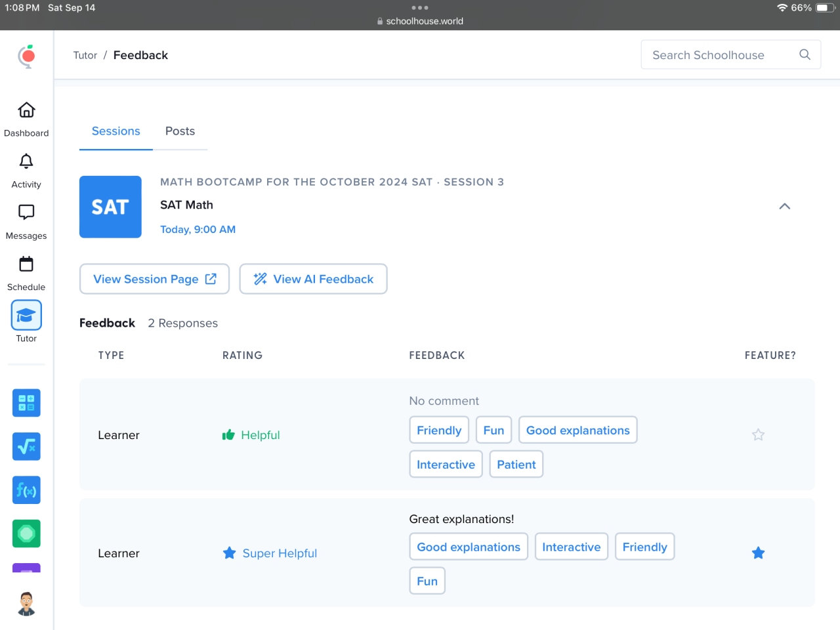Unfeature the Super Helpful feedback via its star
This screenshot has height=630, width=840.
(758, 553)
